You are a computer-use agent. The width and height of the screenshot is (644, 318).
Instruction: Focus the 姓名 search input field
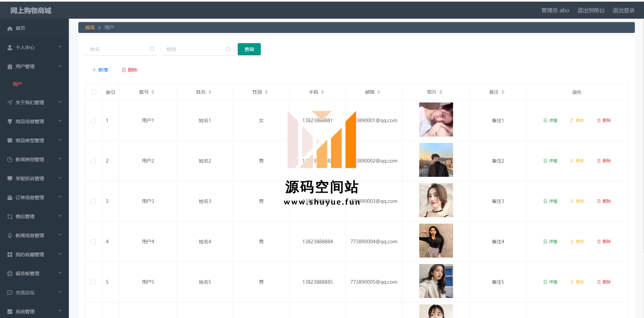pyautogui.click(x=121, y=49)
